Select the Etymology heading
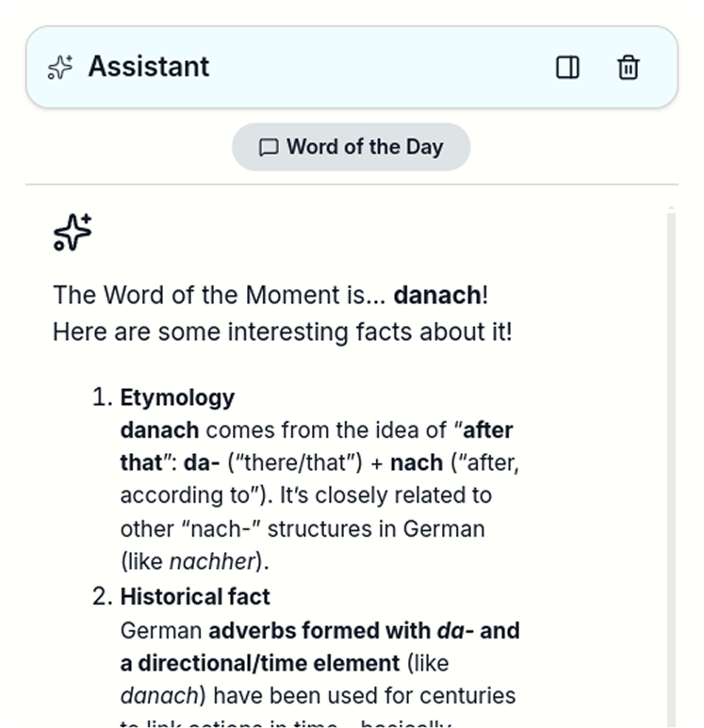This screenshot has height=728, width=704. 177,397
